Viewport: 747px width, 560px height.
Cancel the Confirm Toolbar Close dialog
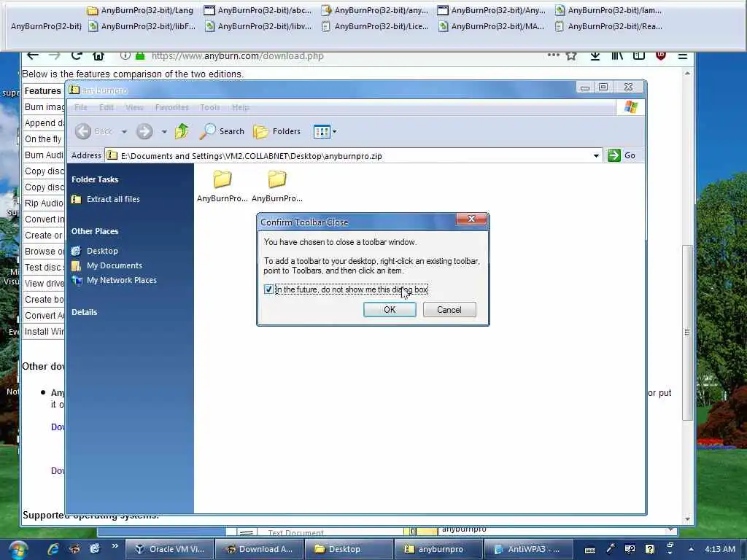(x=449, y=309)
